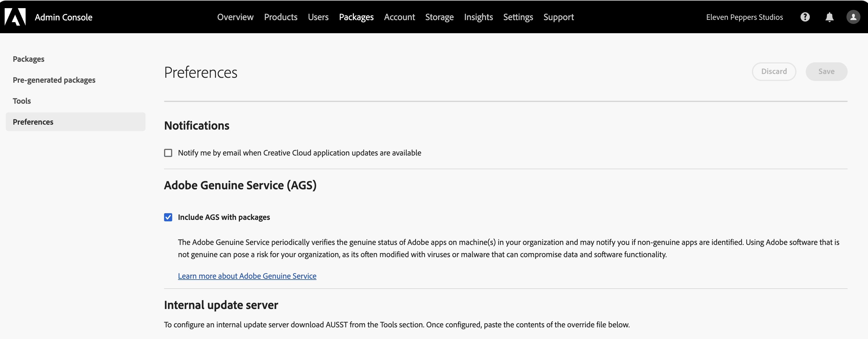Click the Eleven Peppers Studios organization name
This screenshot has width=868, height=339.
click(x=744, y=17)
